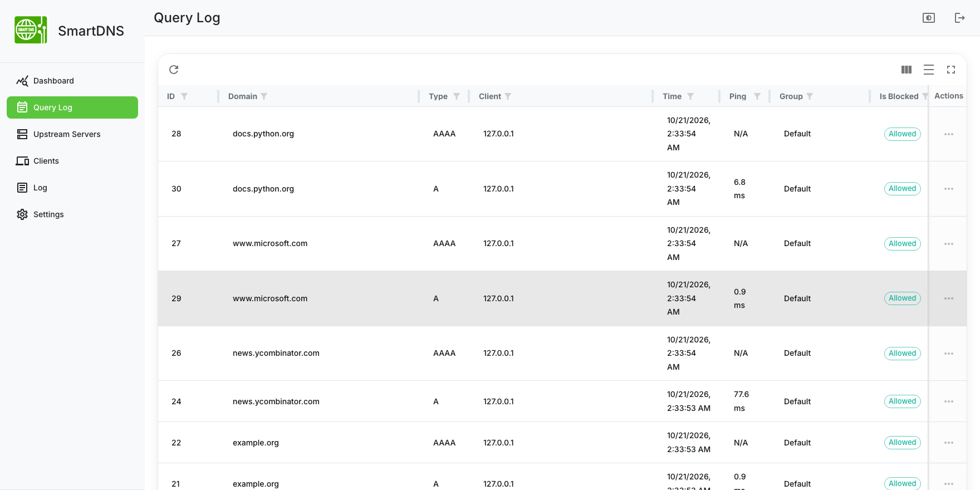Select news.ycombinator.com in row 24
This screenshot has width=980, height=490.
point(276,401)
